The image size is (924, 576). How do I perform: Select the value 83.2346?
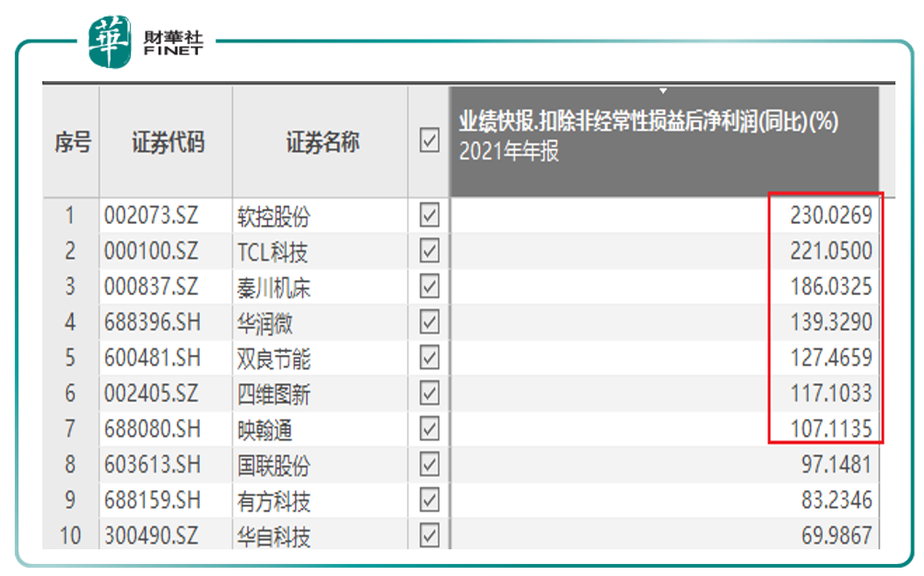tap(836, 500)
